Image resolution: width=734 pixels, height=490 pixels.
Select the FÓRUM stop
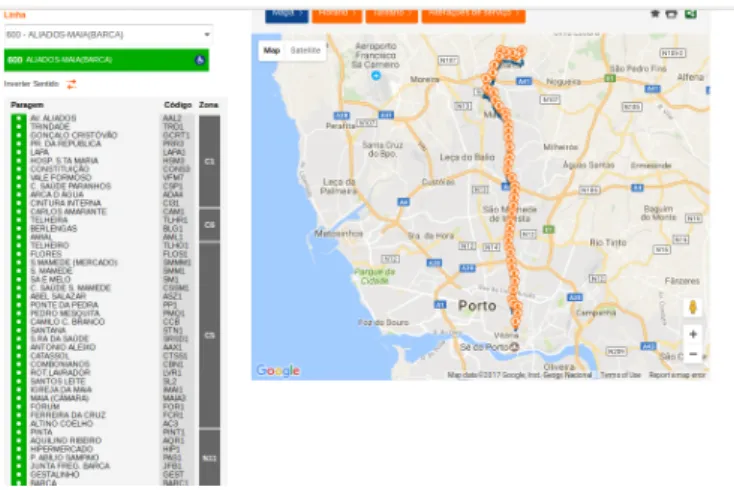(x=45, y=407)
